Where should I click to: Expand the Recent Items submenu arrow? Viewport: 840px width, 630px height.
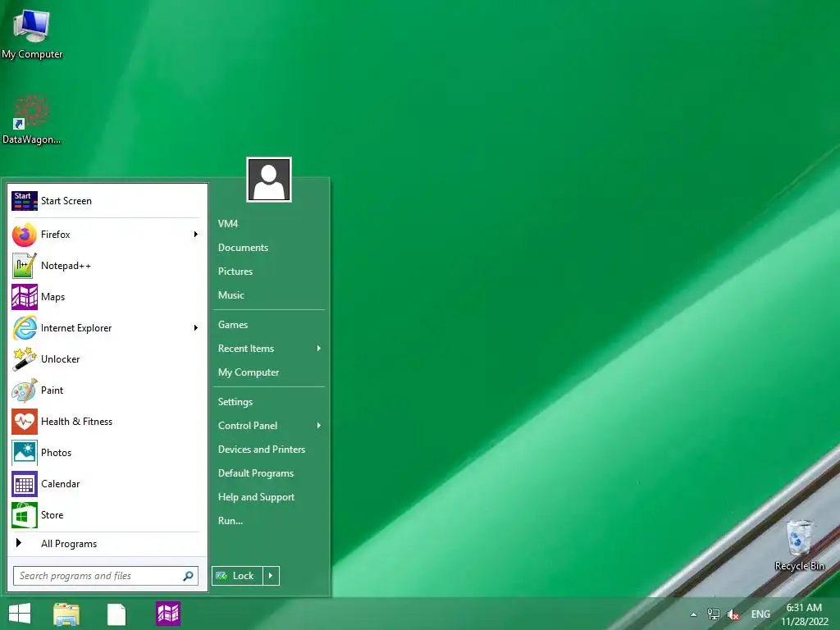[x=319, y=348]
